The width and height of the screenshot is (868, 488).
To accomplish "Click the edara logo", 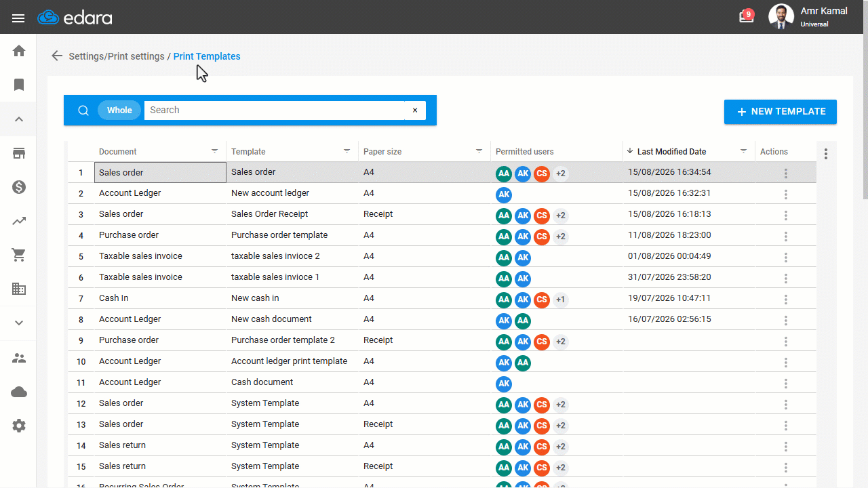I will coord(75,18).
